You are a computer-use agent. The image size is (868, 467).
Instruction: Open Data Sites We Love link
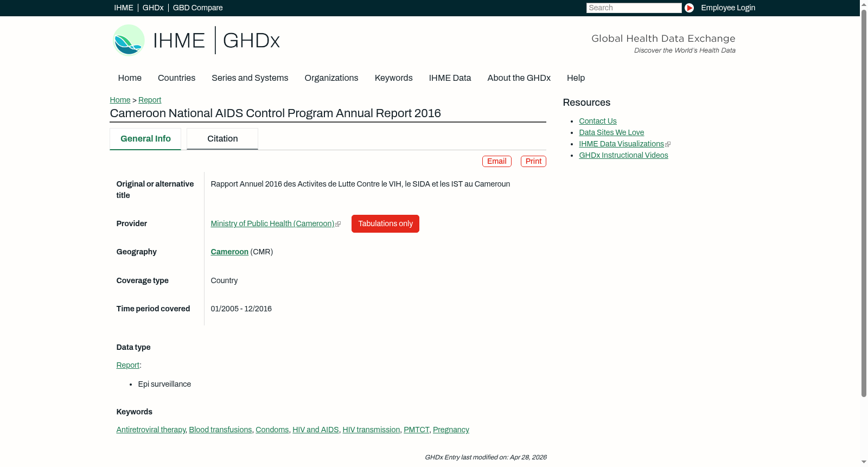click(x=611, y=132)
